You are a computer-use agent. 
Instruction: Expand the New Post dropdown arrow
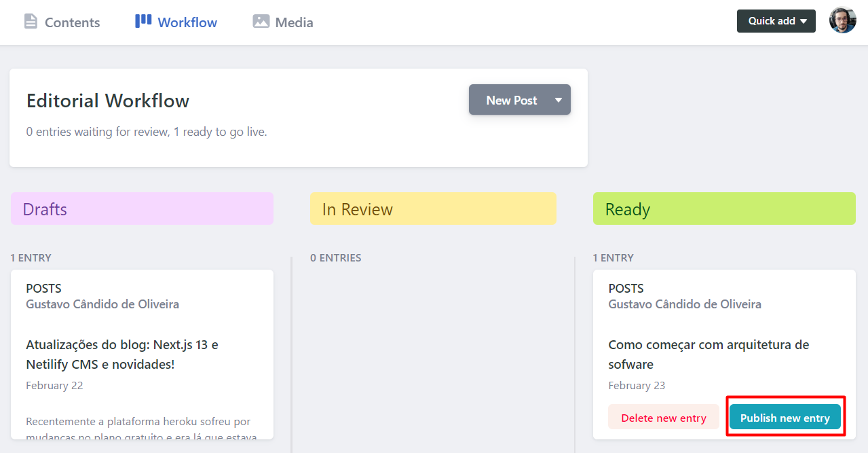(559, 100)
